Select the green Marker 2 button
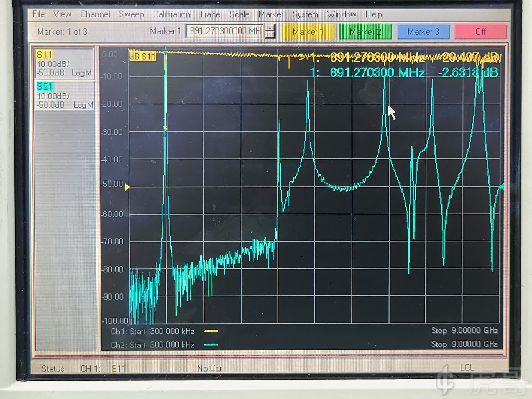Screen dimensions: 532x399 pyautogui.click(x=365, y=32)
